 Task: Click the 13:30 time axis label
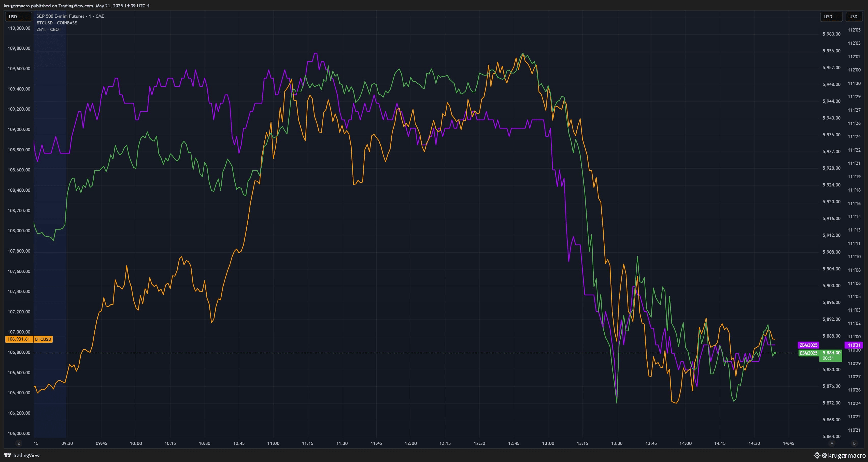[x=617, y=443]
